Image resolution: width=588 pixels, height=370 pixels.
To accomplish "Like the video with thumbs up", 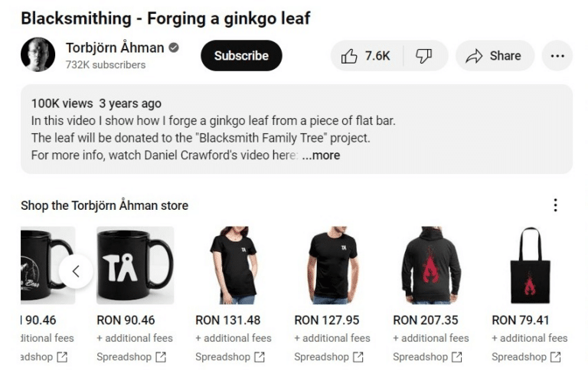I will [x=366, y=56].
